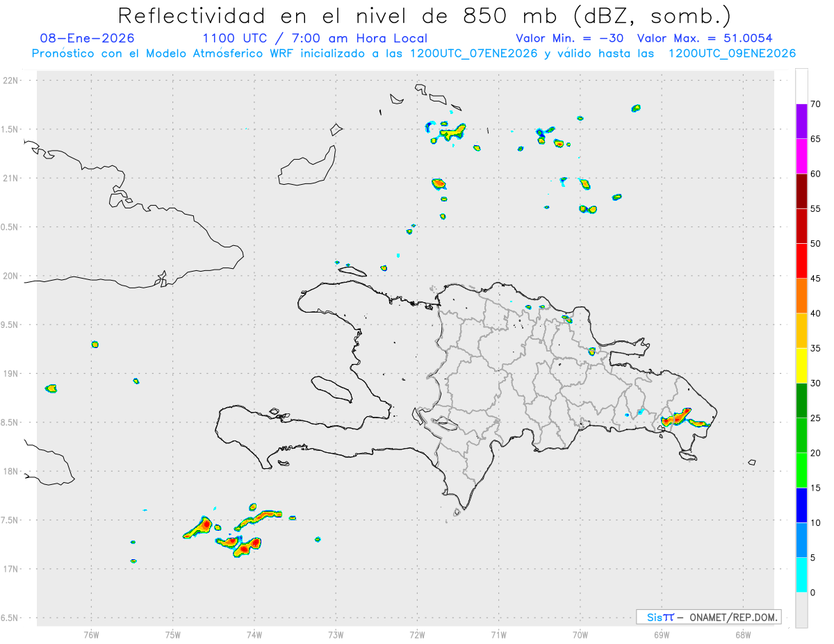Click the colorbar tick label '0'
The image size is (834, 644).
point(813,593)
